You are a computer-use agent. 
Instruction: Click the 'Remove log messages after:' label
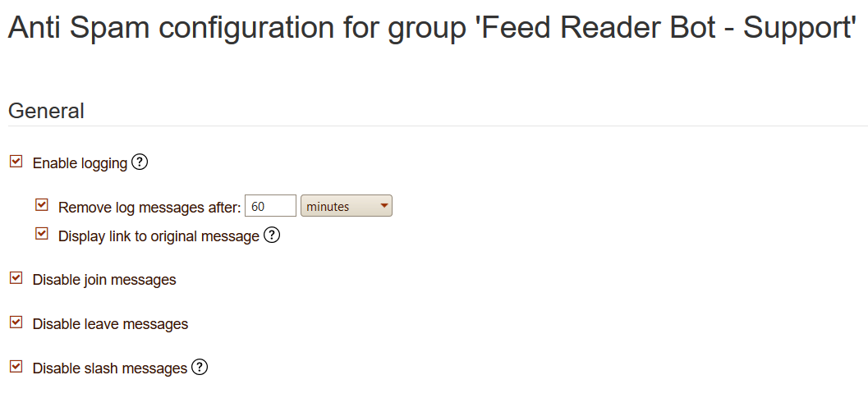tap(149, 208)
